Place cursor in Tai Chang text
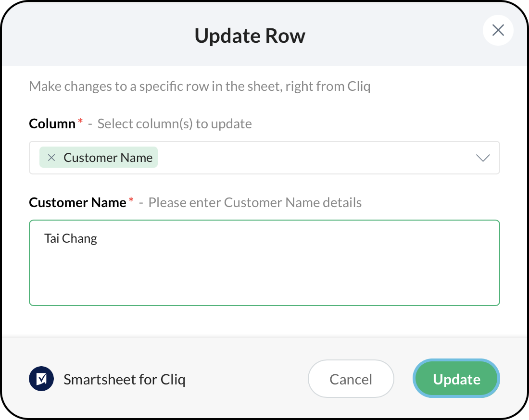The height and width of the screenshot is (420, 529). [71, 238]
